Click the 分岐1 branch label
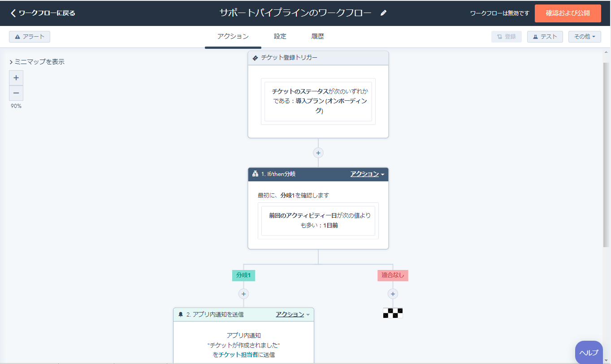611x364 pixels. [x=243, y=275]
